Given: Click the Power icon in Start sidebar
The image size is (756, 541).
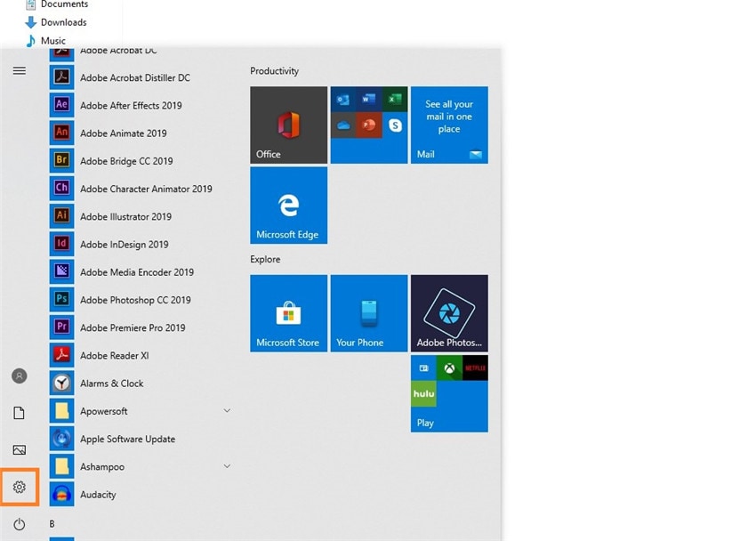Looking at the screenshot, I should click(20, 524).
